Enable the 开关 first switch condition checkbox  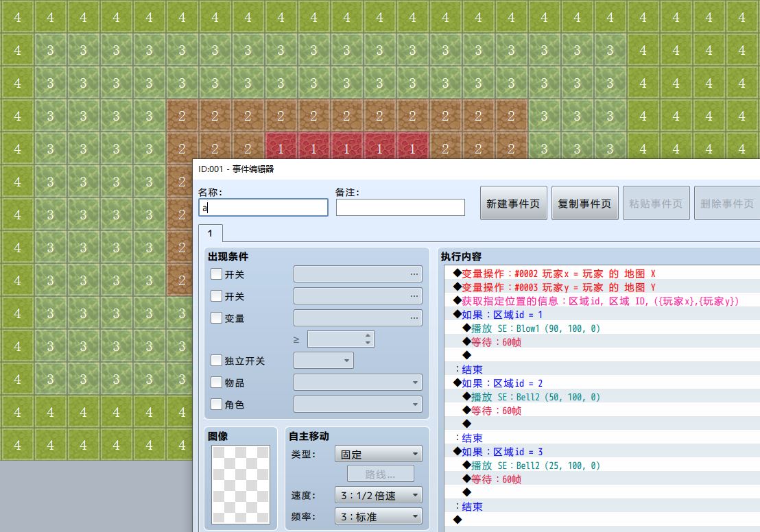[217, 274]
